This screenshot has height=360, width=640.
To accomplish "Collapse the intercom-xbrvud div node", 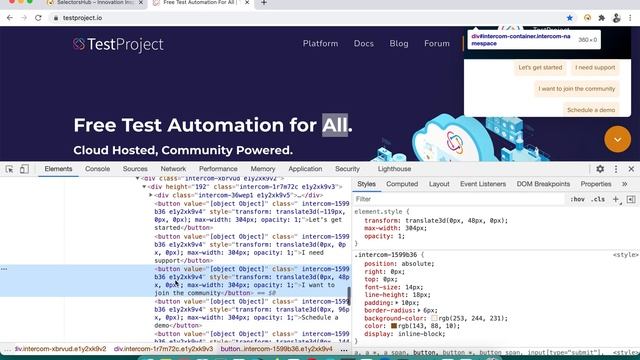I will click(138, 178).
